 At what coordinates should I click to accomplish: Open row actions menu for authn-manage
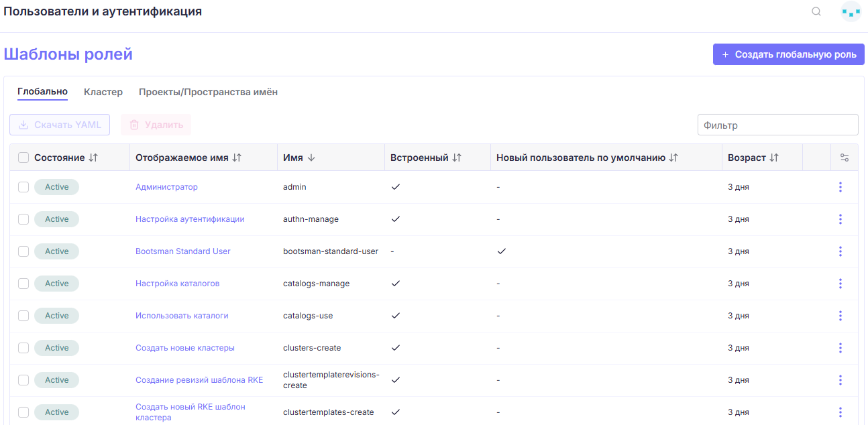pos(840,219)
